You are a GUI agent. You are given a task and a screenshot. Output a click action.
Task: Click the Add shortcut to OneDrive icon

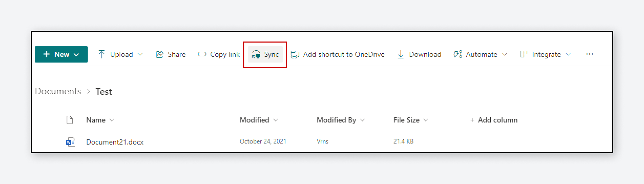point(295,54)
